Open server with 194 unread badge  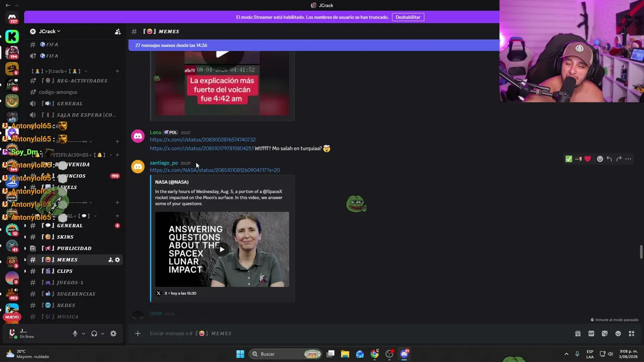pyautogui.click(x=12, y=52)
